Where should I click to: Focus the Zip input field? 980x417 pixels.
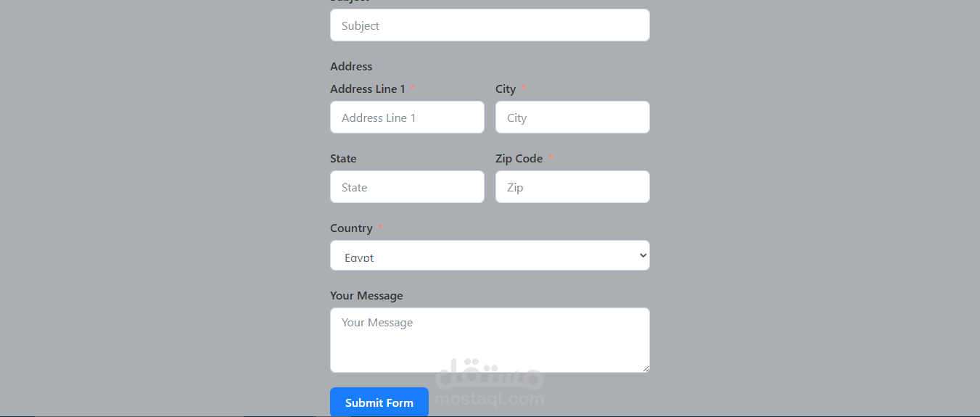(x=572, y=187)
